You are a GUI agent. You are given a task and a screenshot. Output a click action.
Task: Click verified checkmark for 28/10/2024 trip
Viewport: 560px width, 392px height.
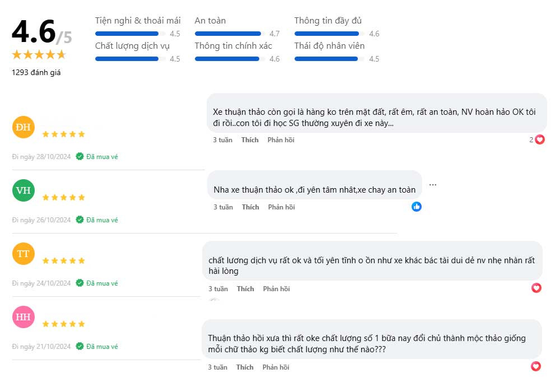[x=80, y=156]
